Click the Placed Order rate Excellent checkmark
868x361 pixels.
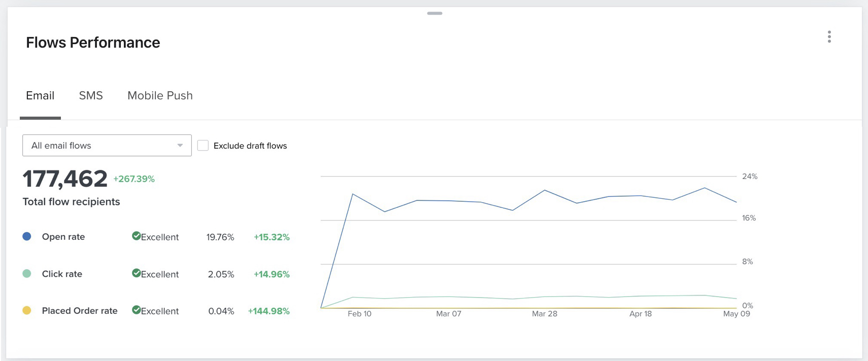[136, 310]
